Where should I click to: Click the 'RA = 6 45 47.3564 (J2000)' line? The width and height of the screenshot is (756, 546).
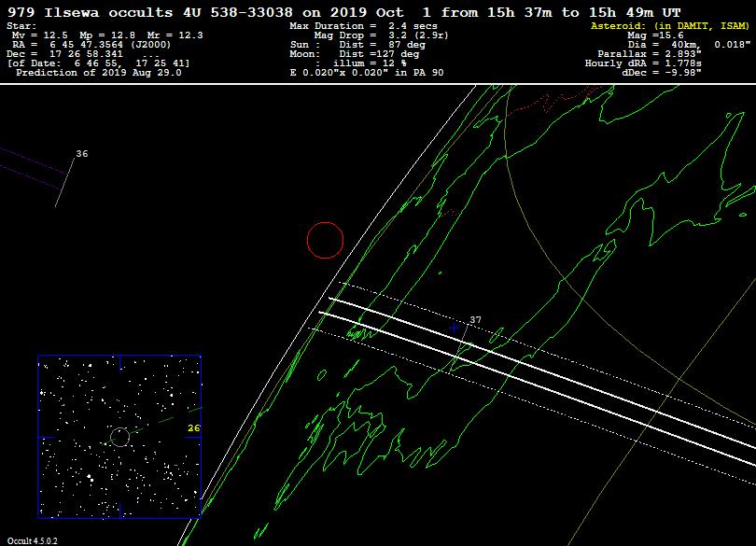(91, 45)
